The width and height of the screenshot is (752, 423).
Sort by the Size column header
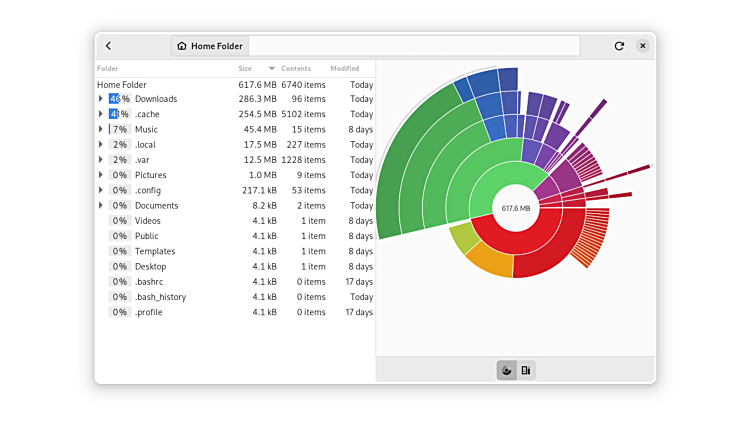(245, 68)
